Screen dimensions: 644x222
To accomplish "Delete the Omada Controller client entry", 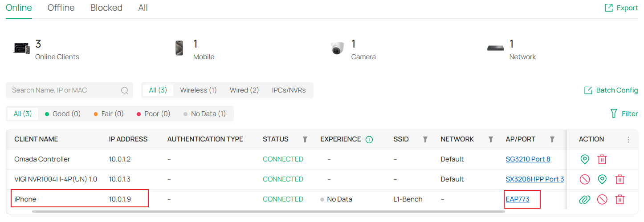I will [602, 159].
